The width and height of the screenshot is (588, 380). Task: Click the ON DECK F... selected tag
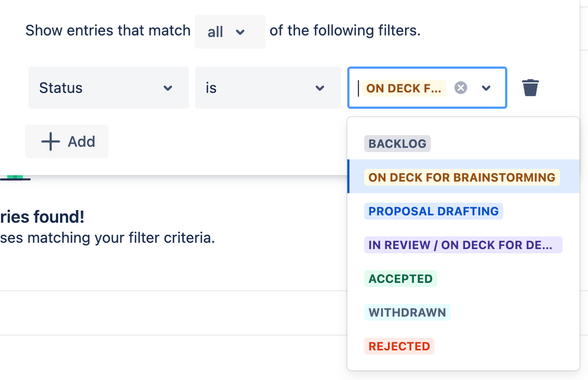point(403,88)
